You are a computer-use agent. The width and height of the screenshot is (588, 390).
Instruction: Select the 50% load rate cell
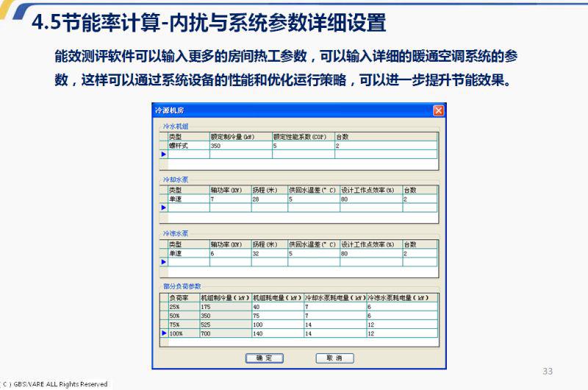click(x=184, y=316)
